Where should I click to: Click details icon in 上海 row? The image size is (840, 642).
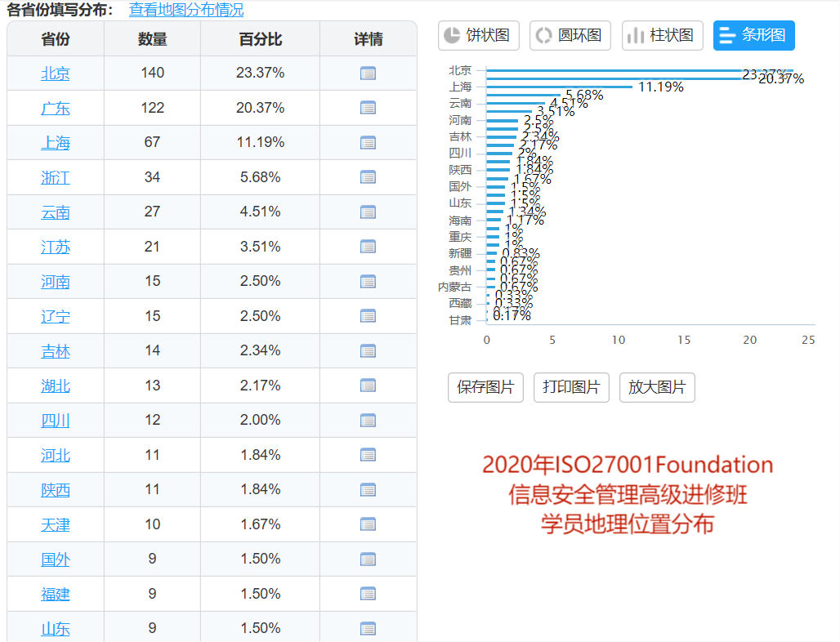[368, 143]
